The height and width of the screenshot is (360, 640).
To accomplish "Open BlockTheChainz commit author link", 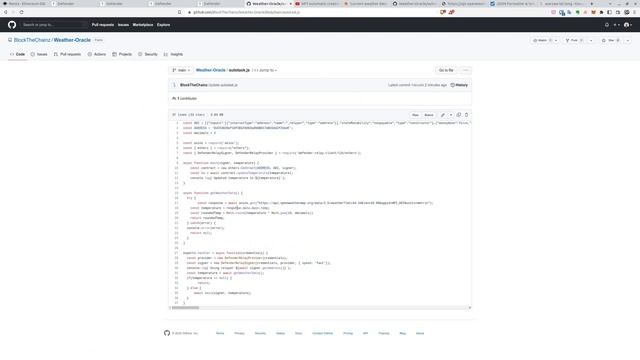I will (x=193, y=85).
